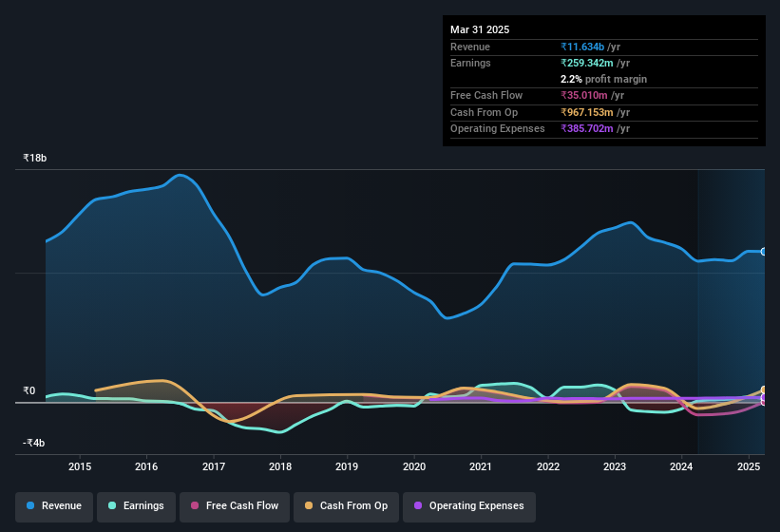Click the ₹0 y-axis label
The width and height of the screenshot is (780, 532).
point(29,390)
